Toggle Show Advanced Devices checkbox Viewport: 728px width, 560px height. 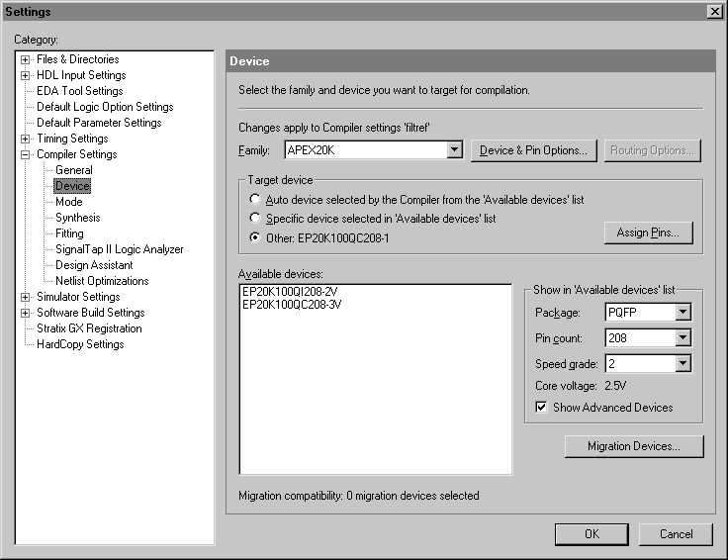[541, 407]
